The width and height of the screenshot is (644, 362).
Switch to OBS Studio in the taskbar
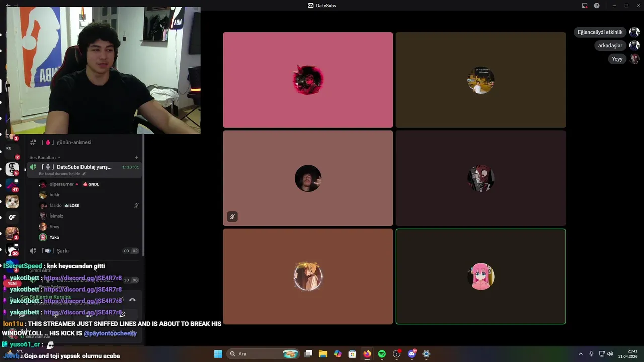(397, 354)
